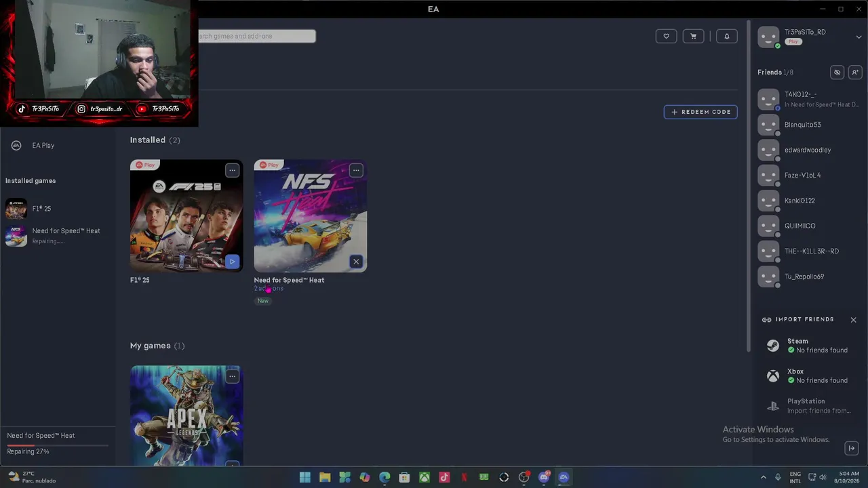Import friends from PlayStation
The image size is (868, 488).
click(808, 406)
